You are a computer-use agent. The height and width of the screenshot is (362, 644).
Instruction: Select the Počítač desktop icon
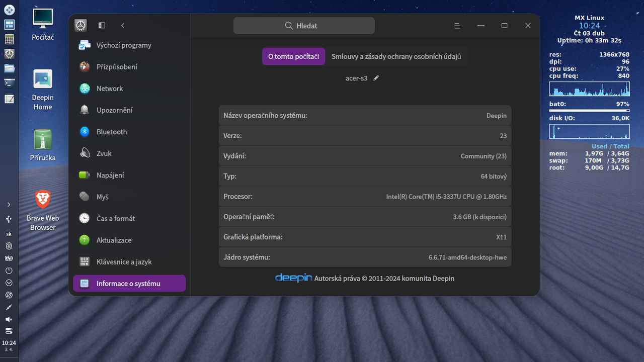(x=43, y=25)
